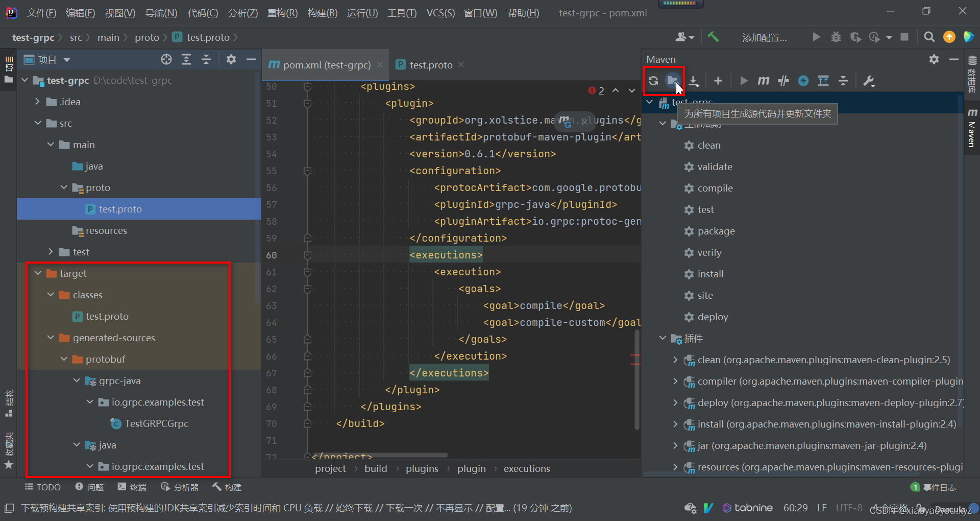Click the Debug bug icon
The width and height of the screenshot is (980, 521).
coord(836,37)
